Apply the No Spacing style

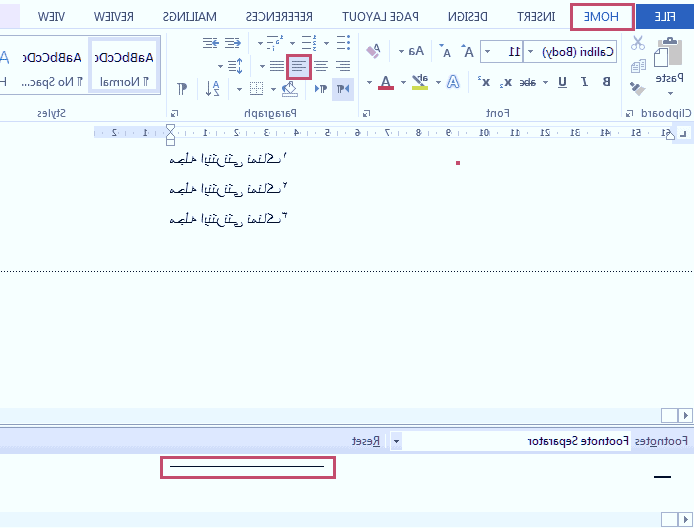point(52,66)
